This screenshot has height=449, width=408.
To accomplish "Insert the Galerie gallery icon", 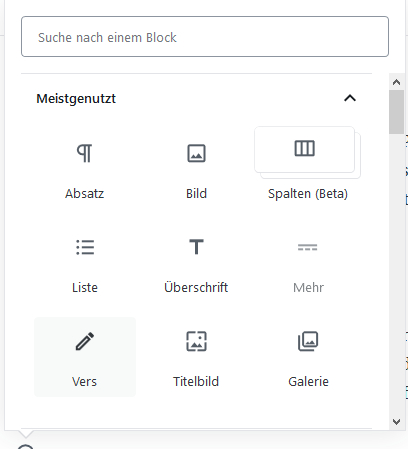I will point(308,341).
